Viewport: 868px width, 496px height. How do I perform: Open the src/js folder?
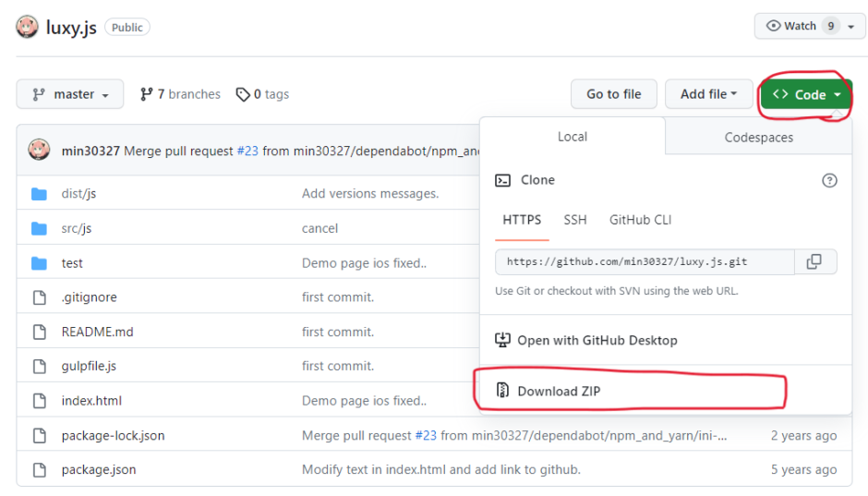[x=77, y=228]
